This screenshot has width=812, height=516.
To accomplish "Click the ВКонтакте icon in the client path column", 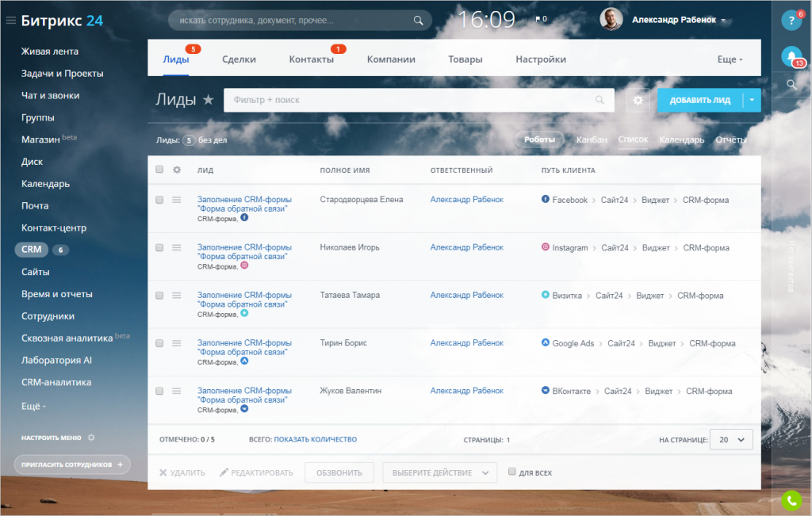I will (x=546, y=390).
